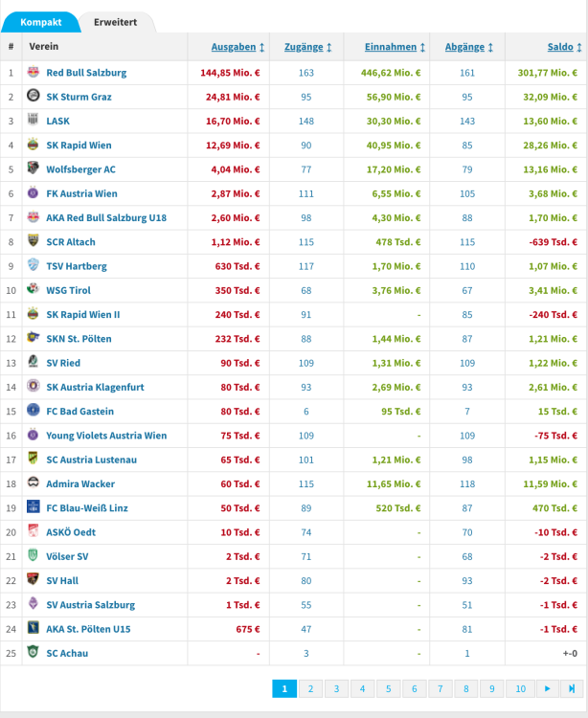Go to page 5 in pagination
The image size is (588, 718).
(x=388, y=688)
